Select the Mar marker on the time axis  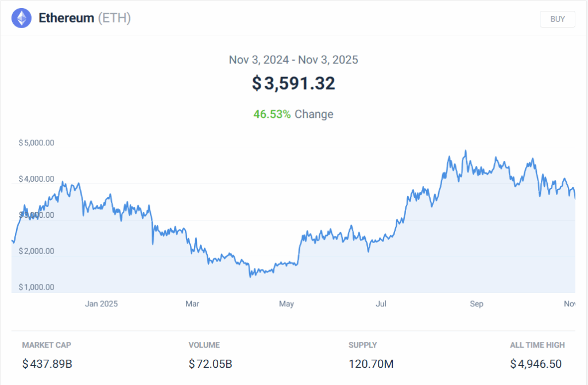192,304
